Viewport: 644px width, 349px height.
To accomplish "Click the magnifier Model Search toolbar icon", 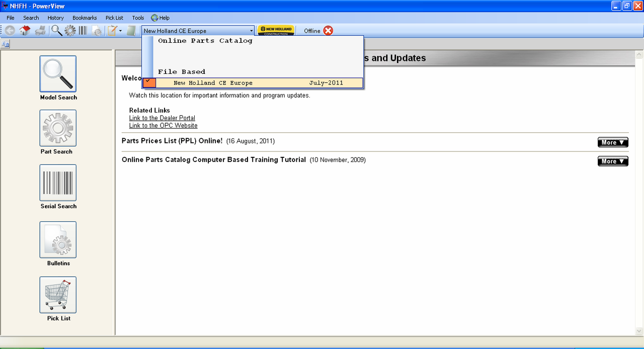I will click(x=57, y=31).
